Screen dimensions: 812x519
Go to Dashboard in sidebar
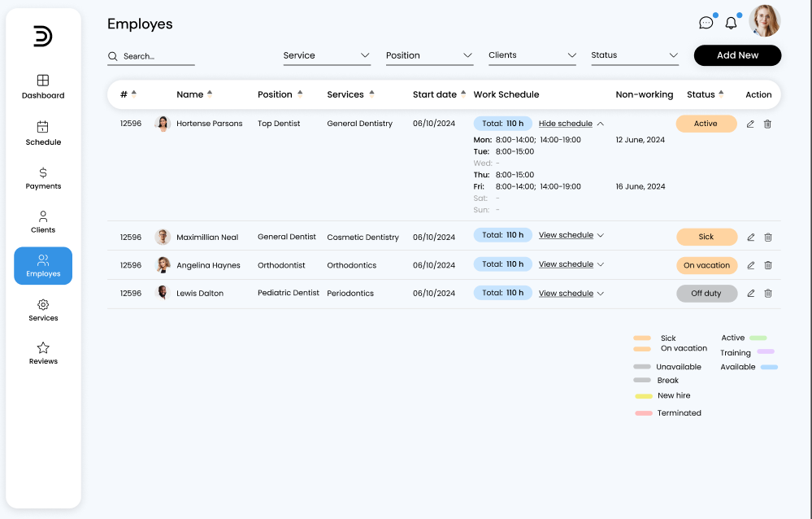[x=43, y=86]
